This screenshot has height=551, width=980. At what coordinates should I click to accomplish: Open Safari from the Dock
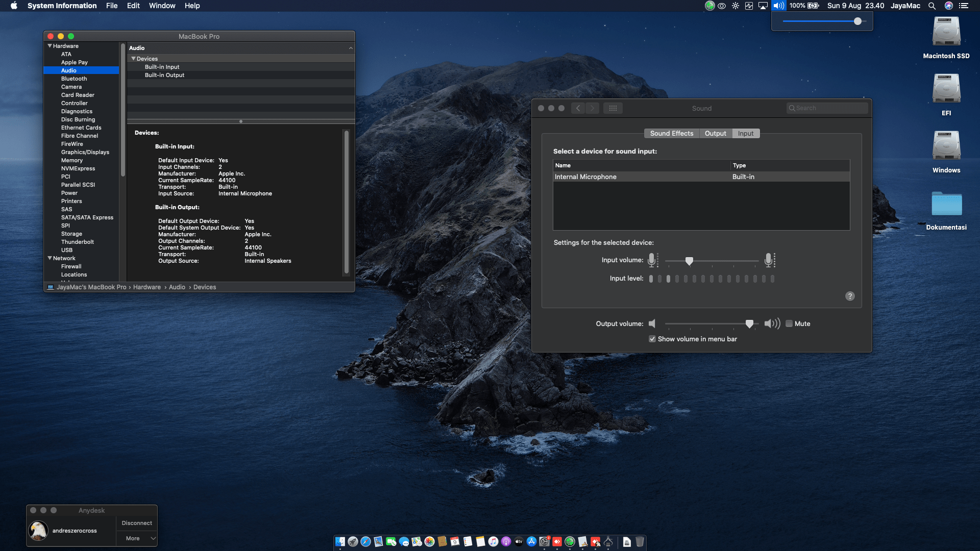[365, 542]
